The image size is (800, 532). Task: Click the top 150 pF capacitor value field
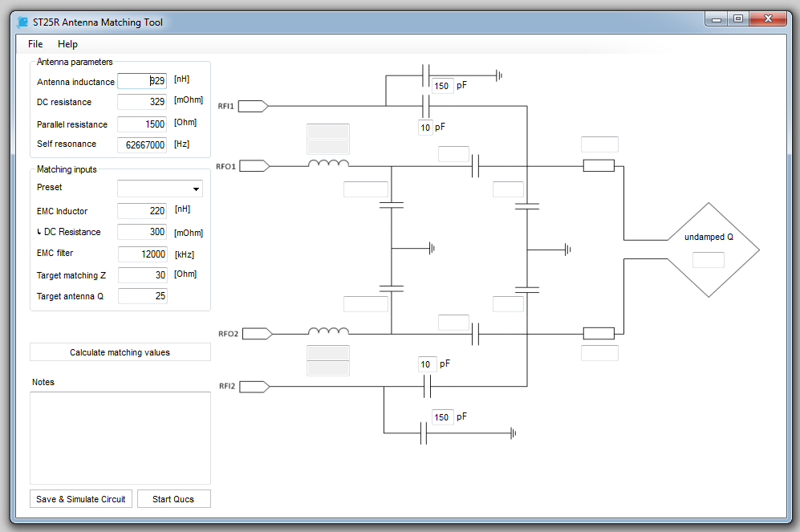click(x=442, y=86)
